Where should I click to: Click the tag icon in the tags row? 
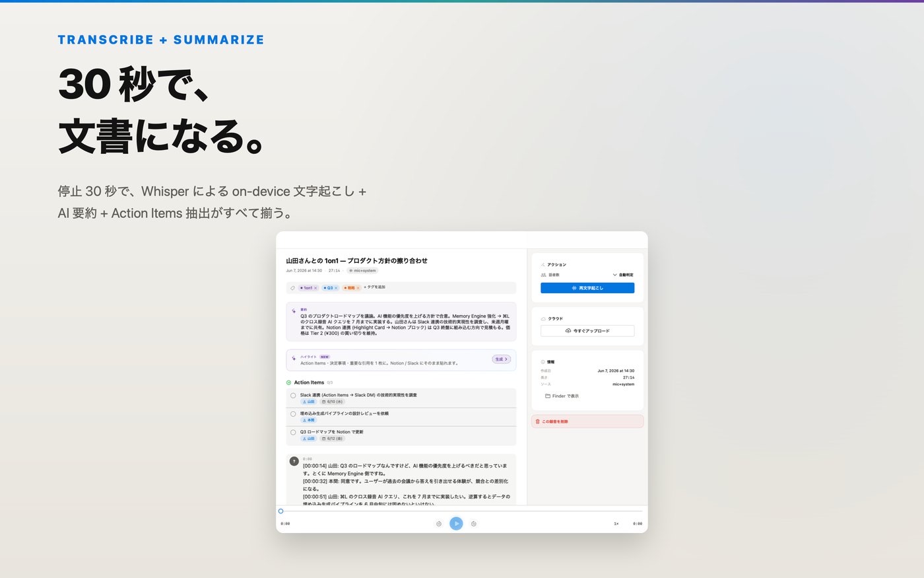(x=292, y=288)
